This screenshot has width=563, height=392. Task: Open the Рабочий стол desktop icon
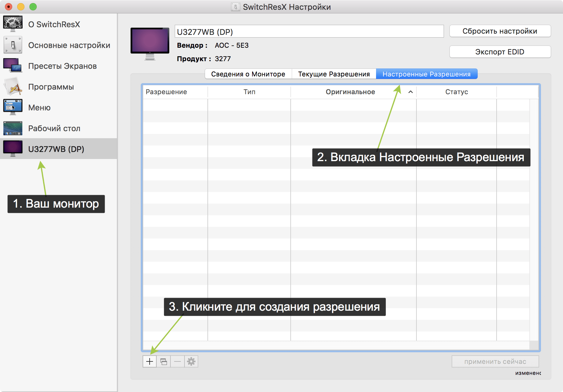coord(13,128)
